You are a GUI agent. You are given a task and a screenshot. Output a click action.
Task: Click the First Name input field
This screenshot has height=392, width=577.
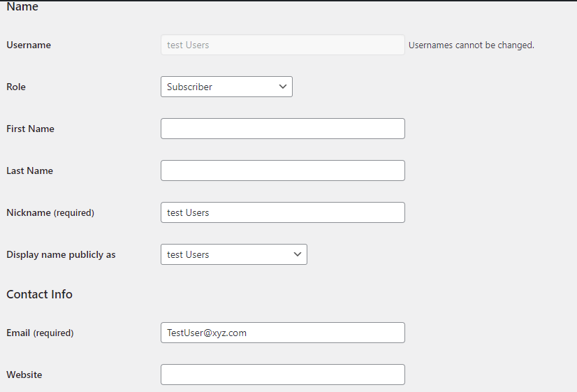pyautogui.click(x=282, y=129)
